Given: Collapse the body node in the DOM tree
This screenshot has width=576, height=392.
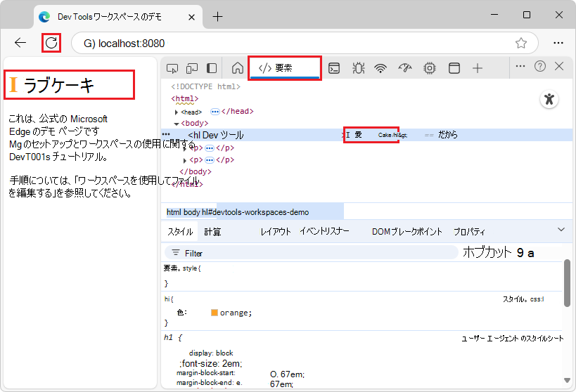Looking at the screenshot, I should click(177, 124).
